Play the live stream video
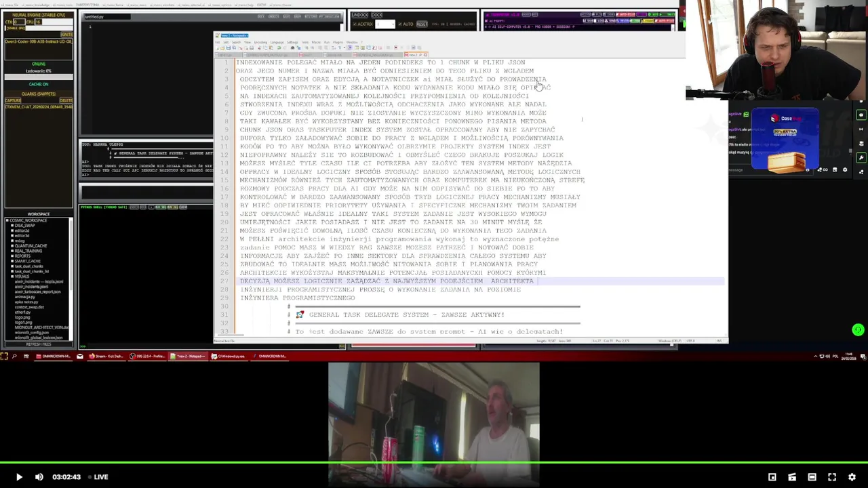The height and width of the screenshot is (488, 868). [x=18, y=477]
